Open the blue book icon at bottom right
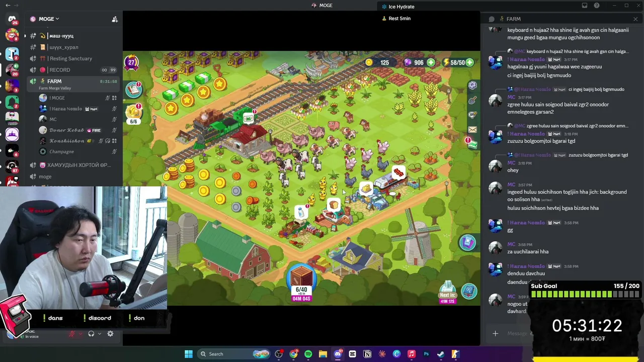This screenshot has height=362, width=644. 469,291
